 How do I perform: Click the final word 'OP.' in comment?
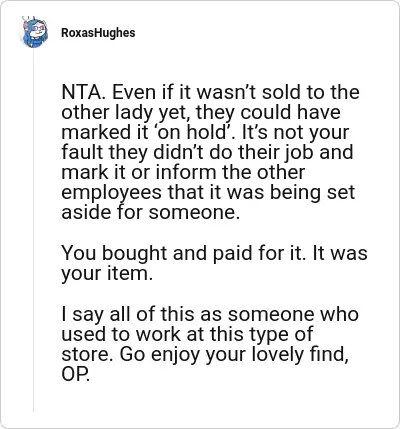(76, 374)
